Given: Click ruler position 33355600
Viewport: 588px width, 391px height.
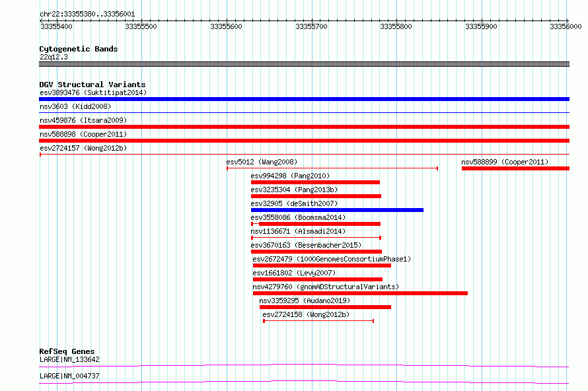Looking at the screenshot, I should pos(226,26).
